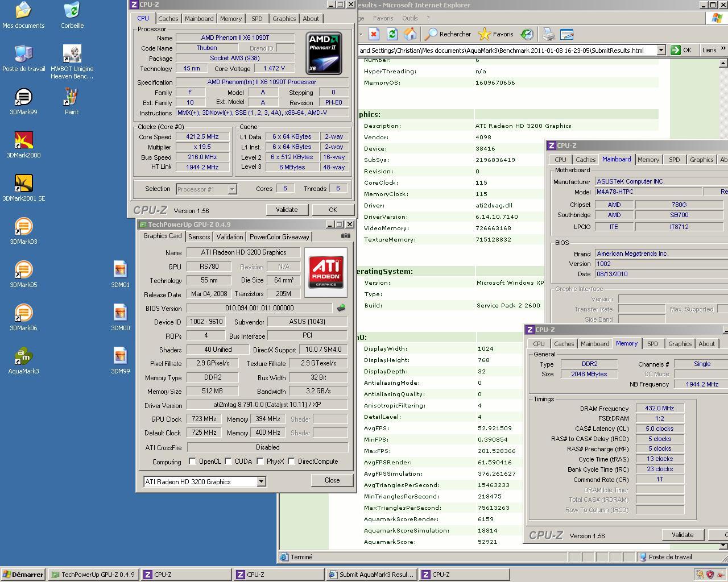This screenshot has height=582, width=728.
Task: Launch 3DMark2001 SE desktop shortcut
Action: tap(23, 188)
